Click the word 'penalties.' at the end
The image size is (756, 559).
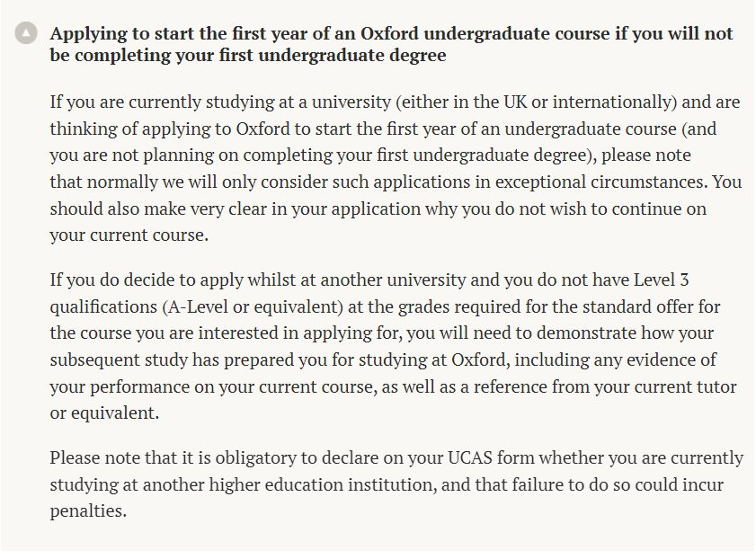(x=88, y=511)
